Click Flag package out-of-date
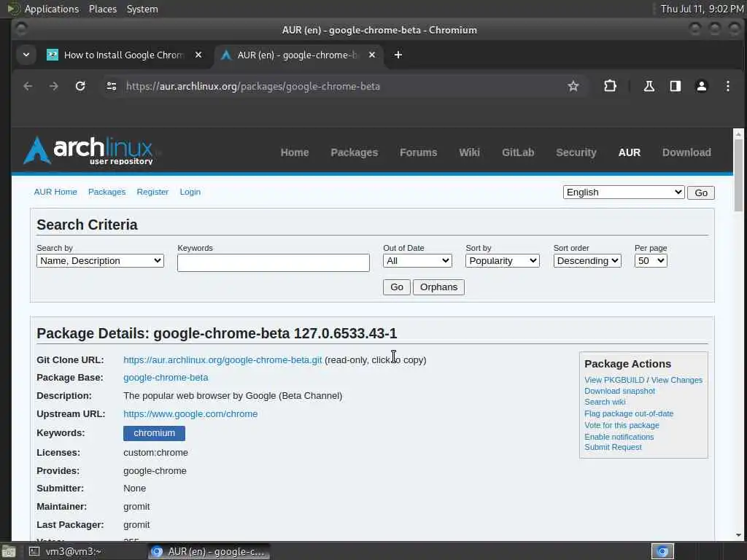This screenshot has height=560, width=747. click(629, 414)
